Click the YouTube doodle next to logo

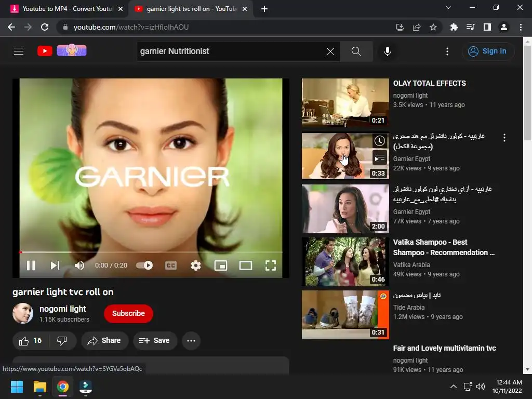click(x=72, y=50)
